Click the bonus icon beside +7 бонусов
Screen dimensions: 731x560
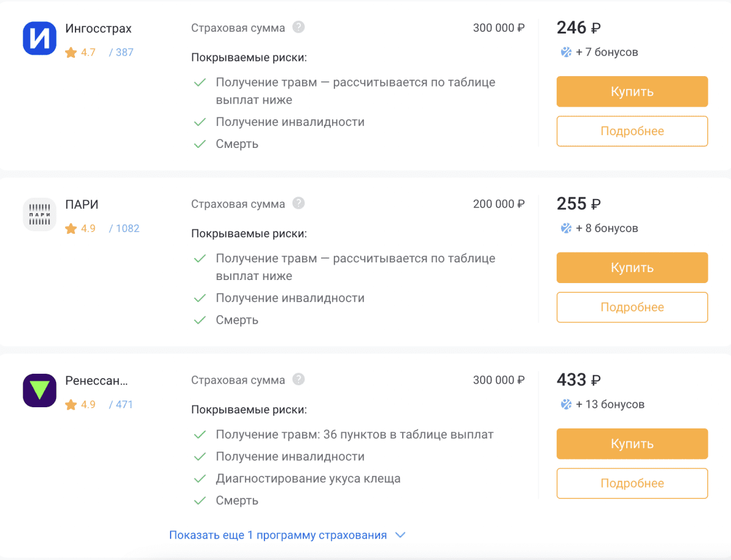point(566,52)
